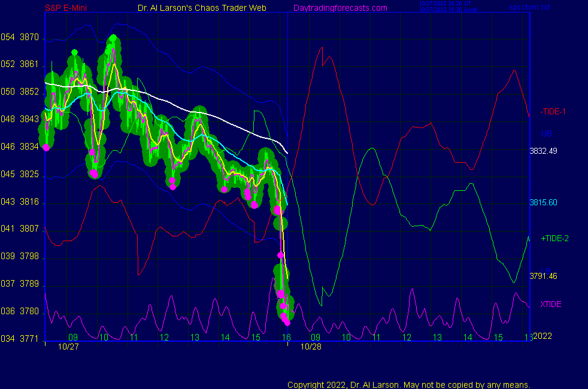Click the +TIDE-2 legend label
The image size is (588, 389).
554,238
